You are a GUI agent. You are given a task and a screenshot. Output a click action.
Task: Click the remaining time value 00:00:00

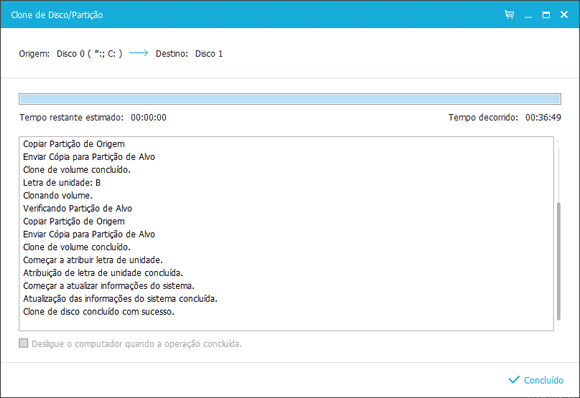[x=148, y=118]
